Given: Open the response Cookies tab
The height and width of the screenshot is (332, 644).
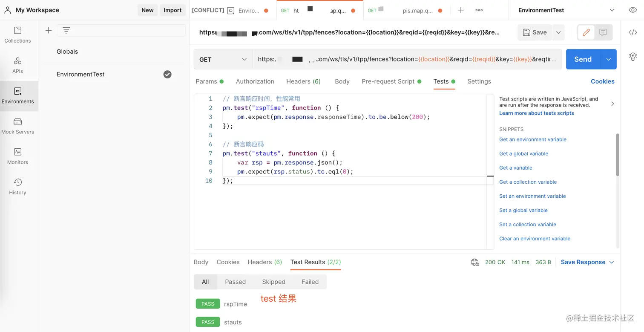Looking at the screenshot, I should [x=228, y=262].
